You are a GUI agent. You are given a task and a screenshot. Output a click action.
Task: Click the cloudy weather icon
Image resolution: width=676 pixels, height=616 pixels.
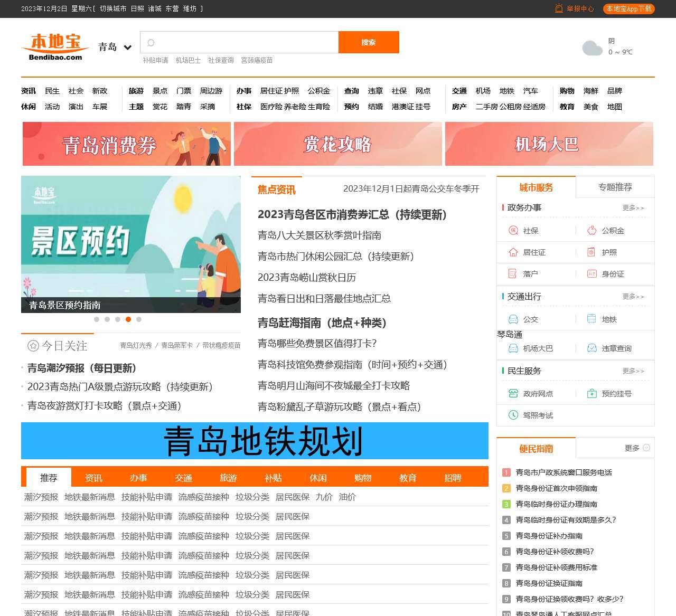click(x=593, y=48)
